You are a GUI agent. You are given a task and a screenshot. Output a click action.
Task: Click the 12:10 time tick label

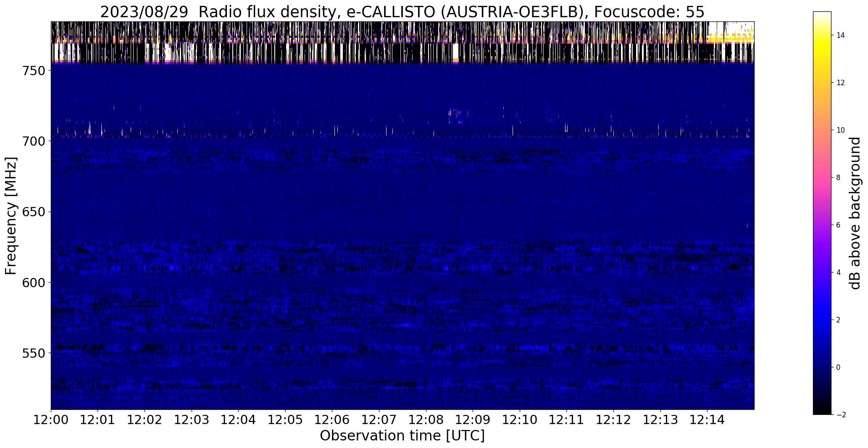click(520, 419)
